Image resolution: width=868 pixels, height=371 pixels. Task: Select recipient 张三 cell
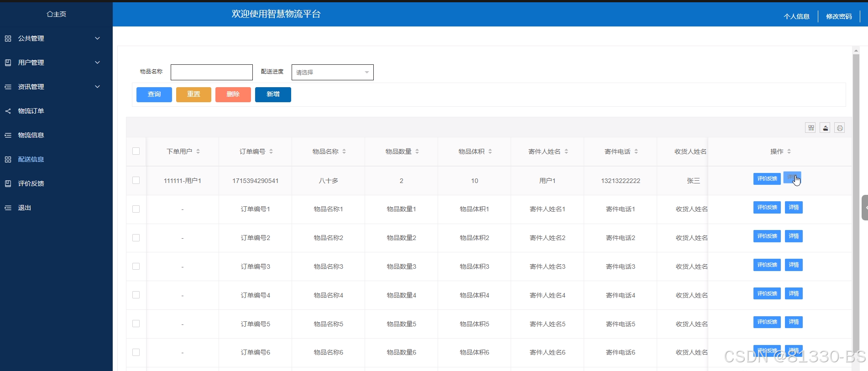(693, 181)
